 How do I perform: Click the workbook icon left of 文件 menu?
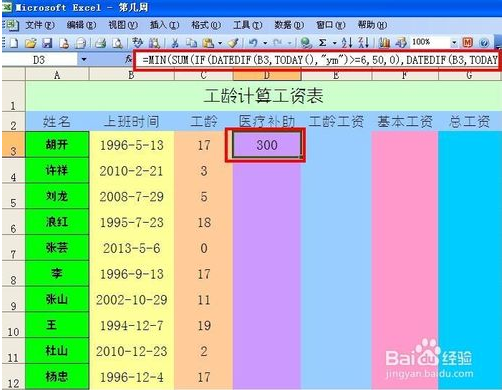(12, 25)
